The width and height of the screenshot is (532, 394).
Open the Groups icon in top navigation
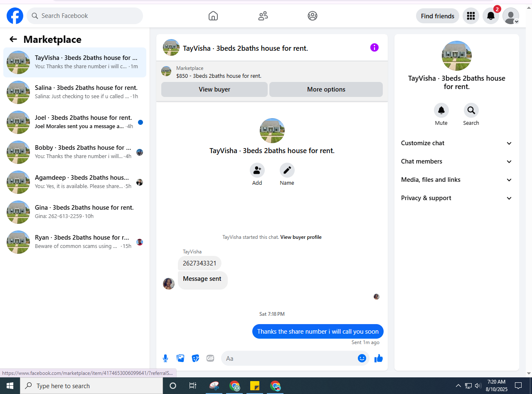[x=313, y=16]
